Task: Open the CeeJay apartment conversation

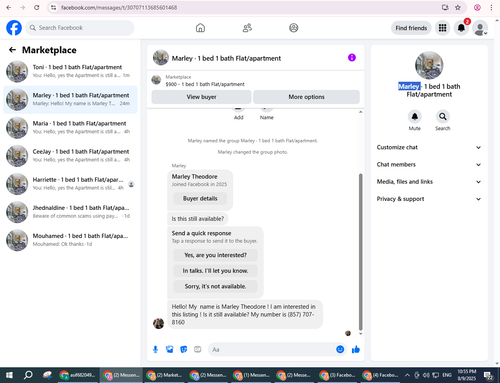Action: [x=70, y=156]
